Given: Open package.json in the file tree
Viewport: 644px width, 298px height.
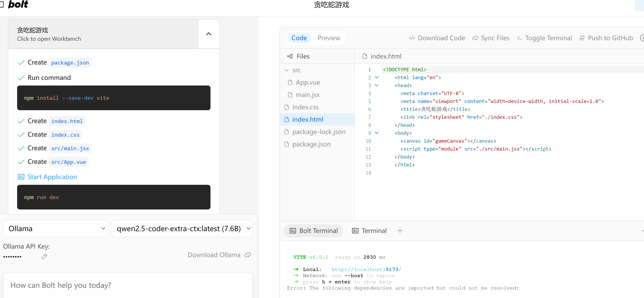Looking at the screenshot, I should coord(311,144).
